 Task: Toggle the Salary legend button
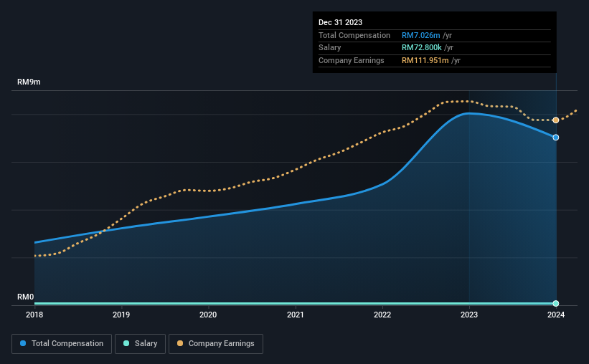coord(140,344)
